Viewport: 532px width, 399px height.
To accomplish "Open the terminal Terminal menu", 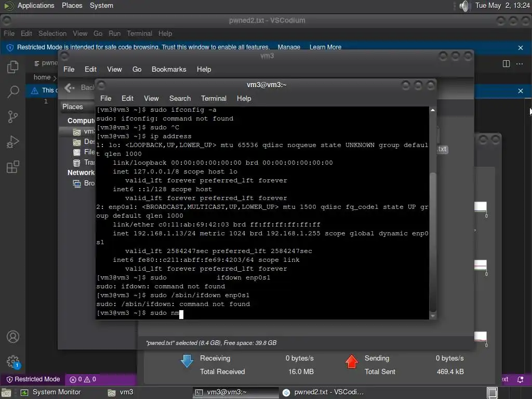I will pos(214,98).
